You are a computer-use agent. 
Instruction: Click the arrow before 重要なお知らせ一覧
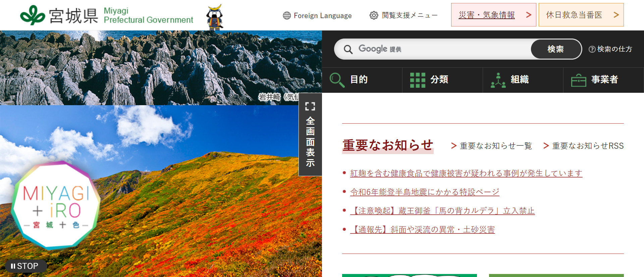pos(454,146)
